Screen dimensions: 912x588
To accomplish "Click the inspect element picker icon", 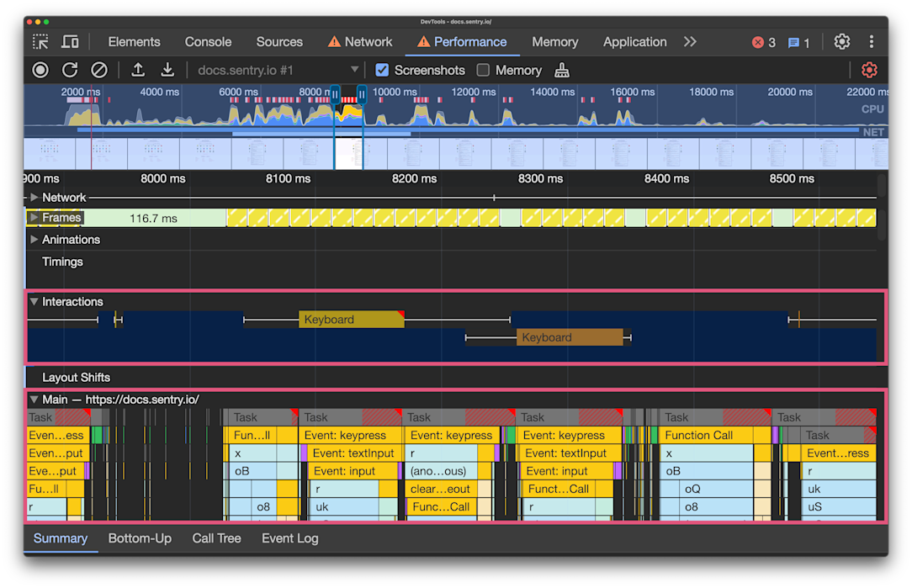I will [x=40, y=42].
